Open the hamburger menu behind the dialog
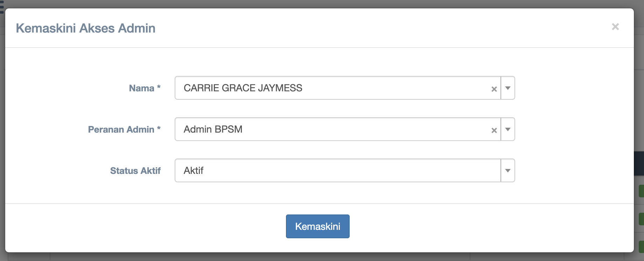Image resolution: width=644 pixels, height=261 pixels. (x=2, y=7)
